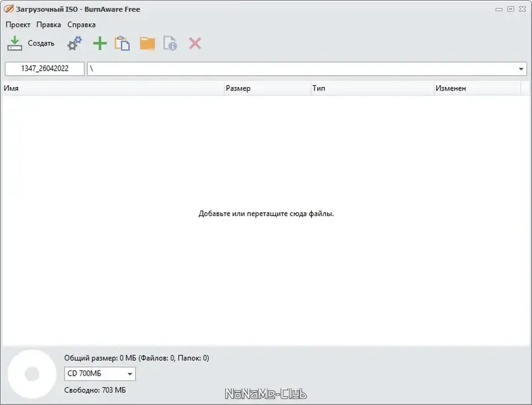Screen dimensions: 532x405
Task: Open the Правка menu
Action: coord(49,25)
